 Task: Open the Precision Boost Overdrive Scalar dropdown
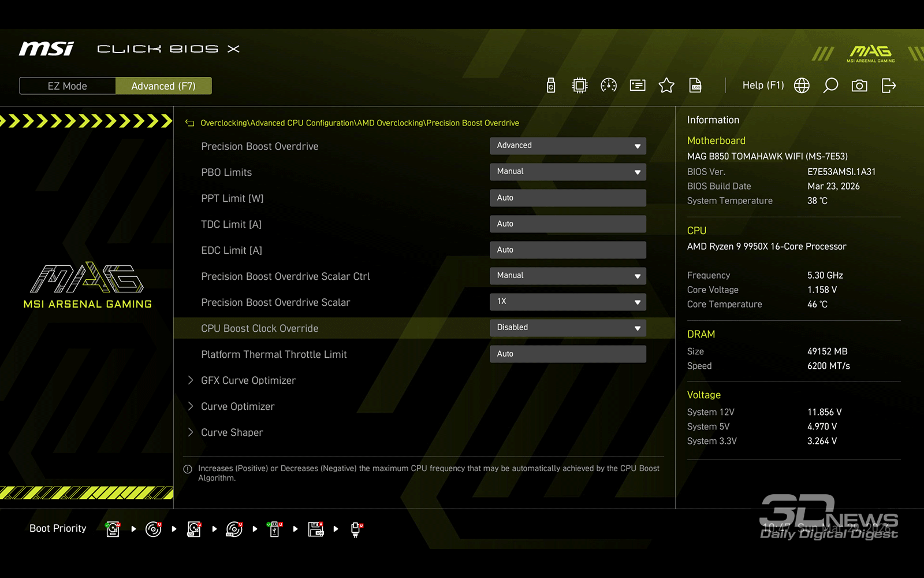[x=567, y=302]
